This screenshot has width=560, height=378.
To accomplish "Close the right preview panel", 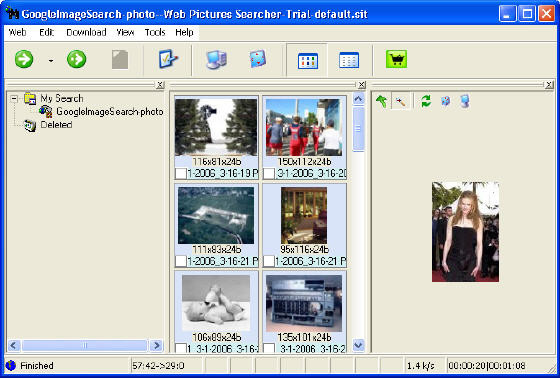I will pyautogui.click(x=549, y=85).
